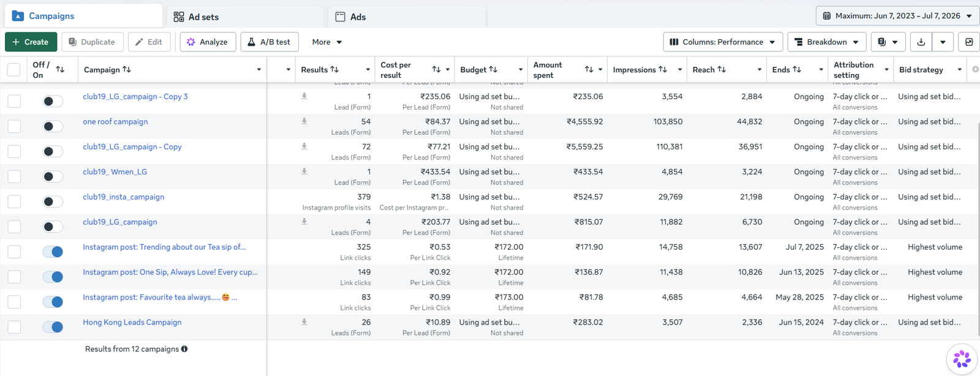Switch to Ad sets tab
Image resolution: width=980 pixels, height=376 pixels.
click(x=245, y=17)
